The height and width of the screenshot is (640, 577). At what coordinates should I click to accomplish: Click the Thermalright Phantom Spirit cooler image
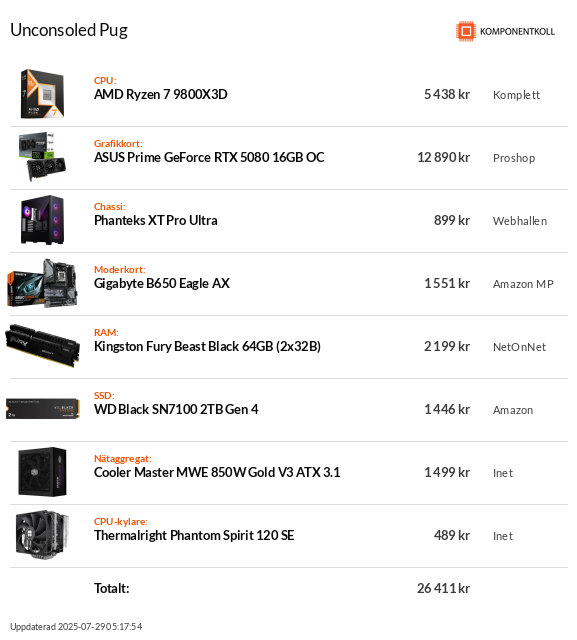click(x=42, y=535)
